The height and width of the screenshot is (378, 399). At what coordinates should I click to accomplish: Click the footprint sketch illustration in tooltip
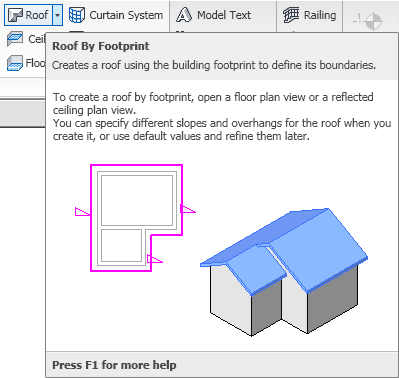point(135,218)
